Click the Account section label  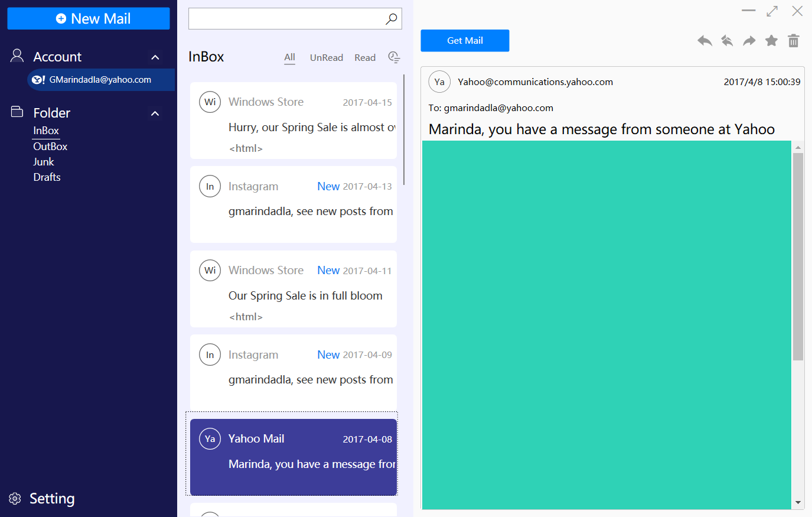tap(57, 57)
